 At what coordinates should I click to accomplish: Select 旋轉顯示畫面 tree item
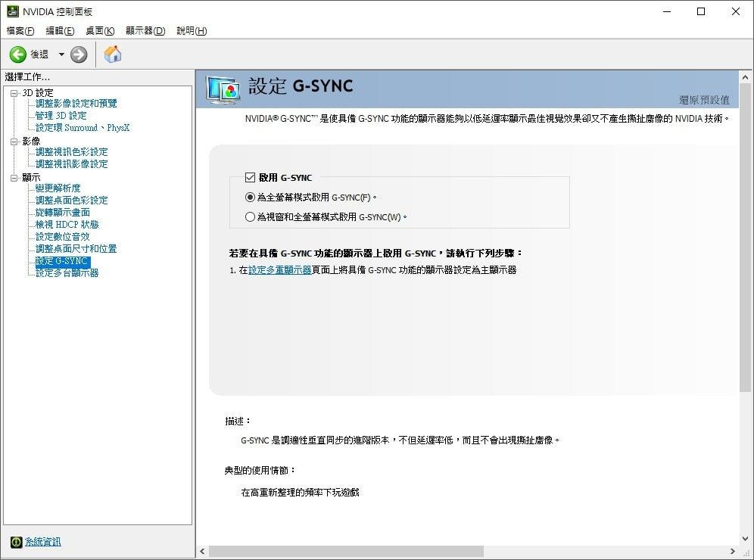(63, 213)
